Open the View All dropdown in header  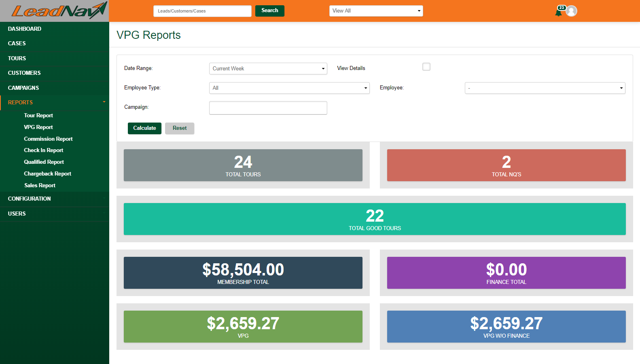[x=376, y=11]
